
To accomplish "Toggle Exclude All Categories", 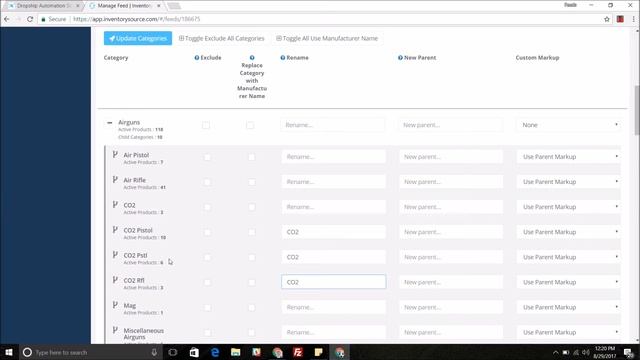I will click(222, 38).
